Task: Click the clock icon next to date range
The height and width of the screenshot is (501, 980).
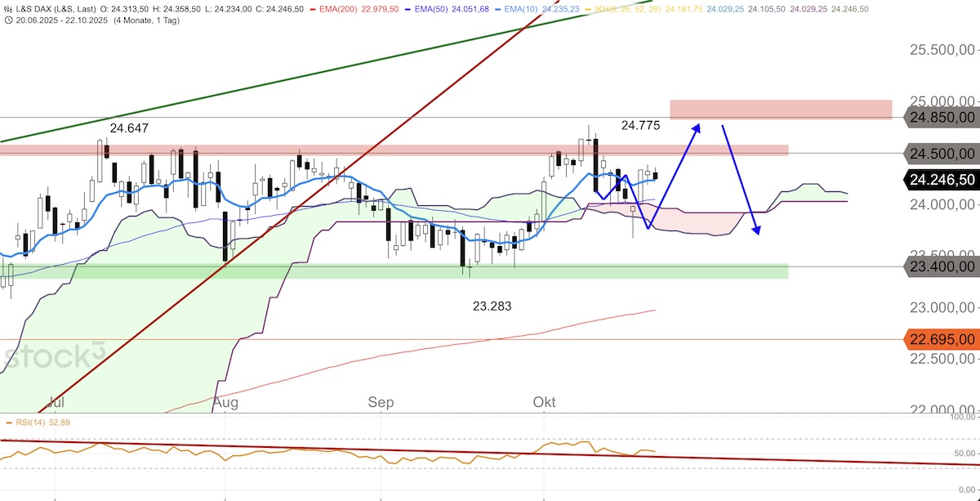Action: pos(7,20)
